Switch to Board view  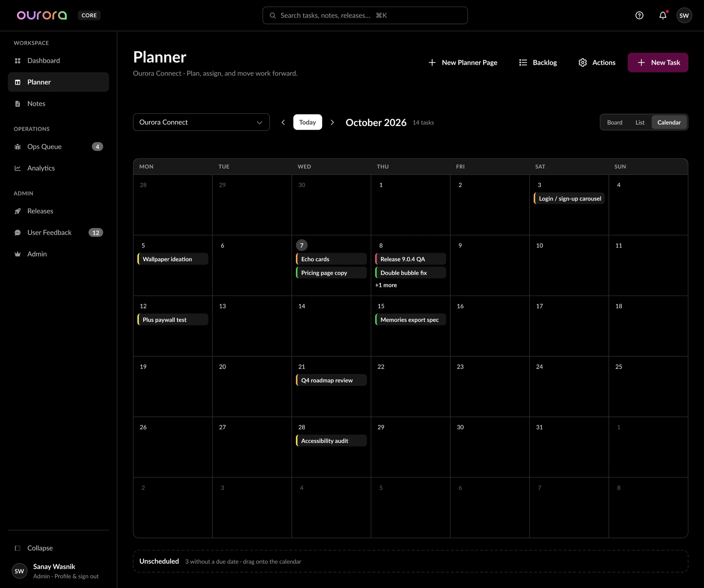click(x=615, y=122)
